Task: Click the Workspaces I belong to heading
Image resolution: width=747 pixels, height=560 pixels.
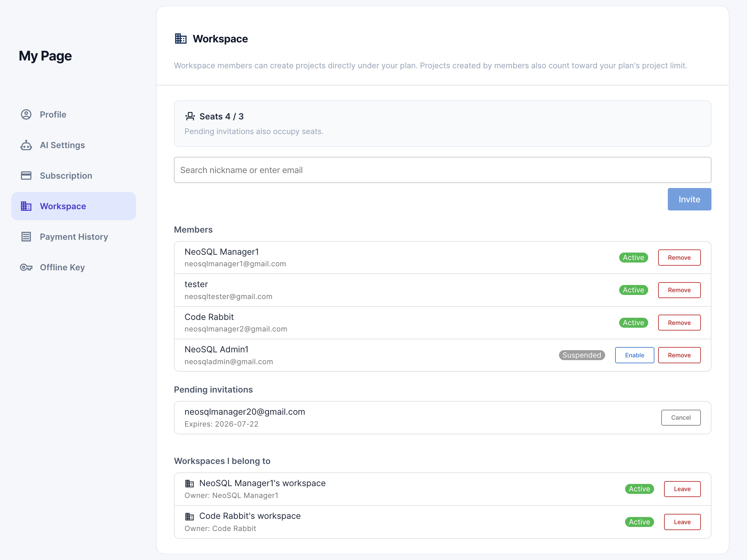Action: tap(222, 461)
